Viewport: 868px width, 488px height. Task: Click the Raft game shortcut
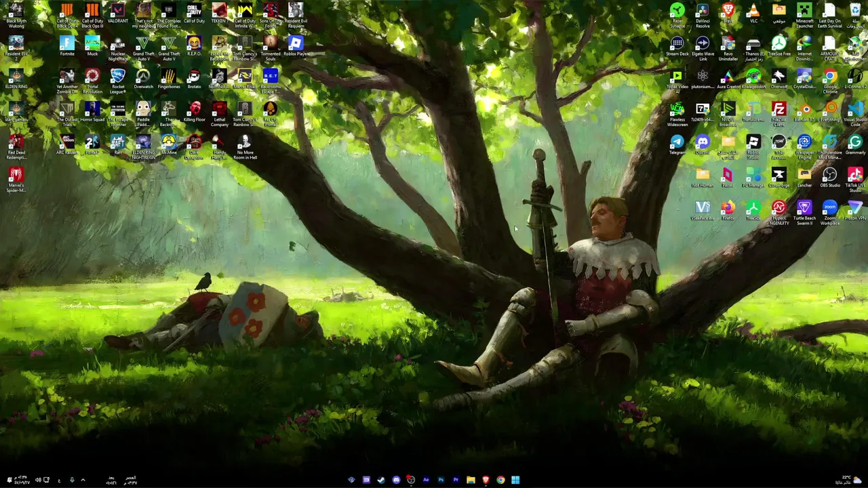tap(118, 145)
